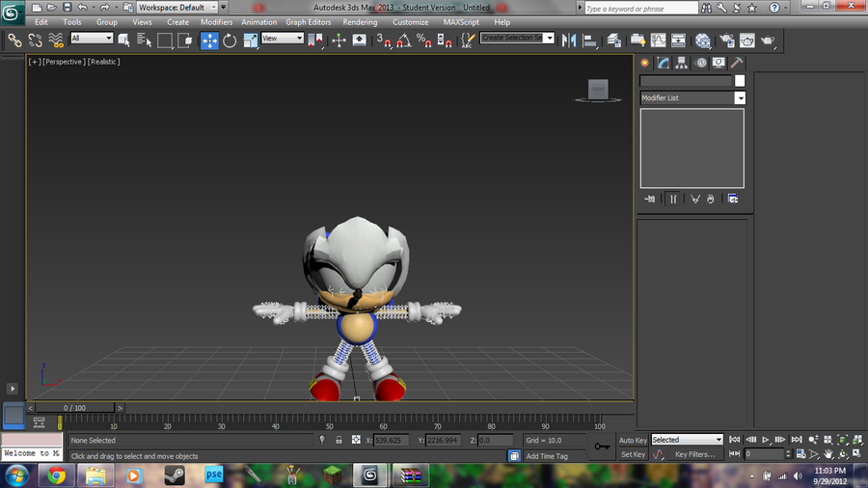Pick the Select and Rotate tool
Image resolution: width=868 pixels, height=488 pixels.
pyautogui.click(x=230, y=41)
